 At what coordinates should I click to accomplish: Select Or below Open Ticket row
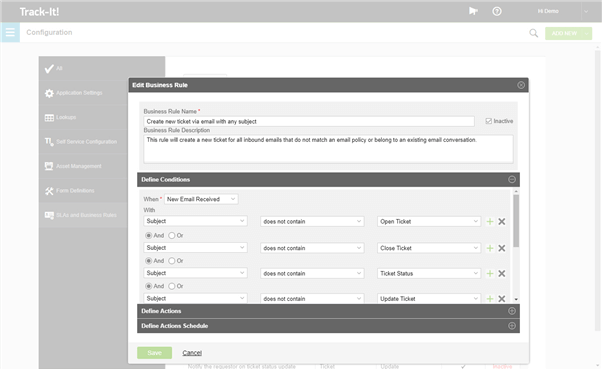[172, 235]
